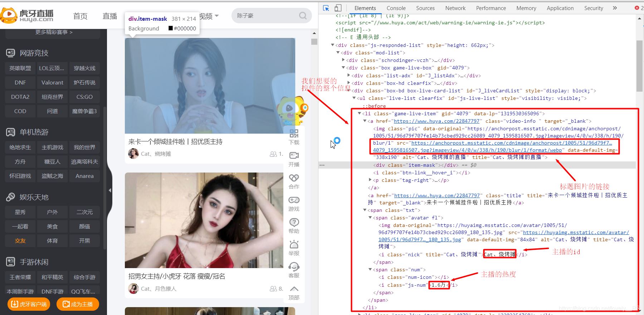
Task: Click the 举报 report icon
Action: [294, 244]
